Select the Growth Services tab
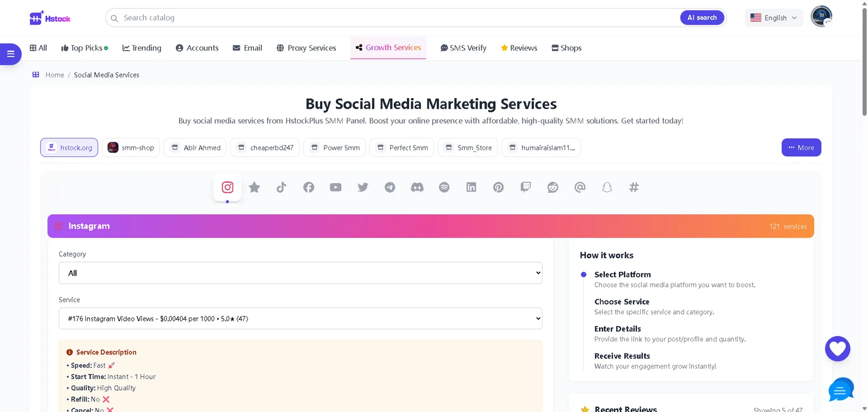Image resolution: width=868 pixels, height=412 pixels. point(388,48)
